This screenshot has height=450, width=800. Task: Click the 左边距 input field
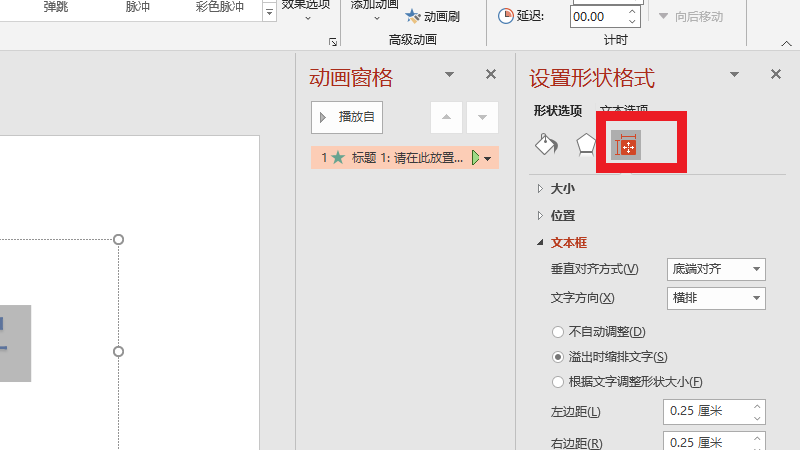(706, 412)
